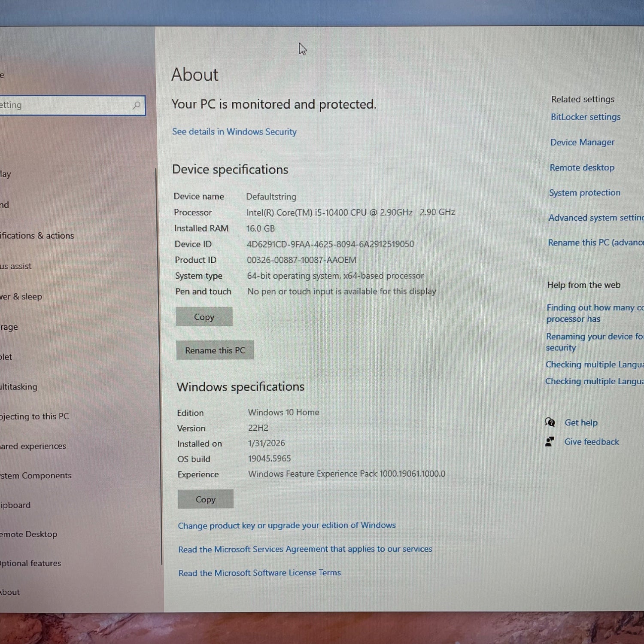Image resolution: width=644 pixels, height=644 pixels.
Task: Open Change product key or upgrade edition link
Action: [287, 525]
